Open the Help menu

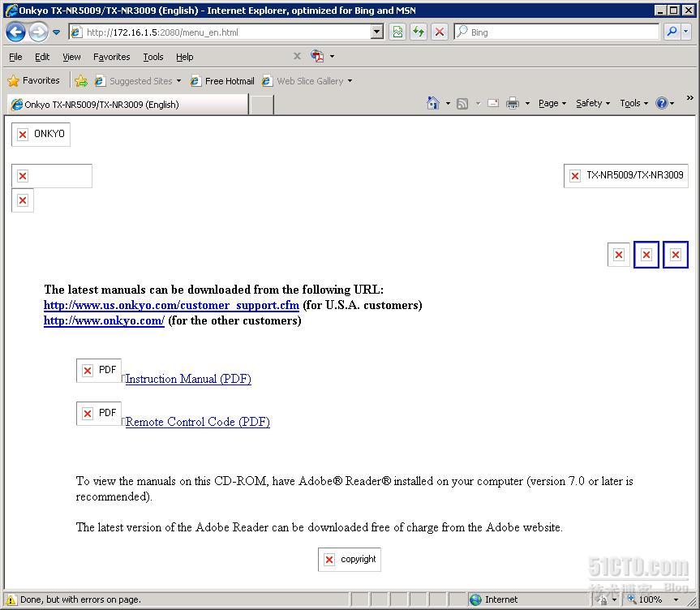(184, 57)
